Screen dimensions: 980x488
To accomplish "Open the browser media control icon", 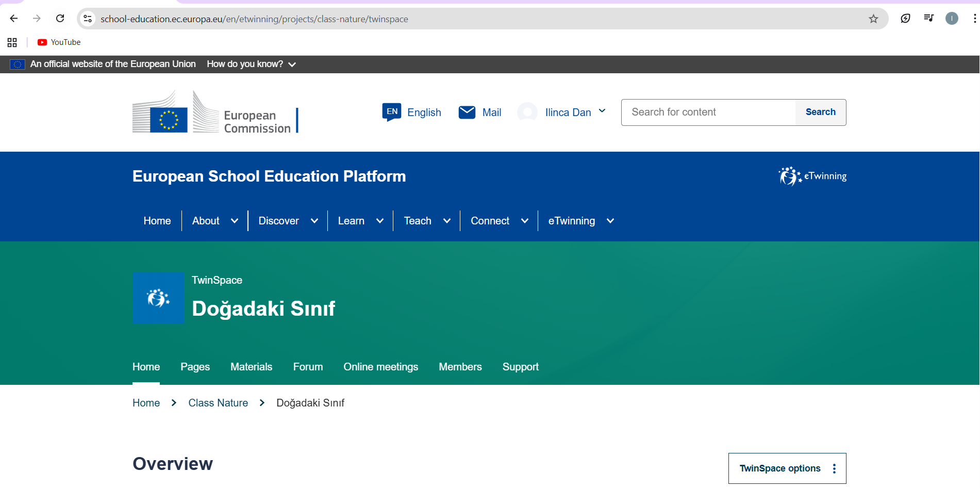I will point(928,19).
